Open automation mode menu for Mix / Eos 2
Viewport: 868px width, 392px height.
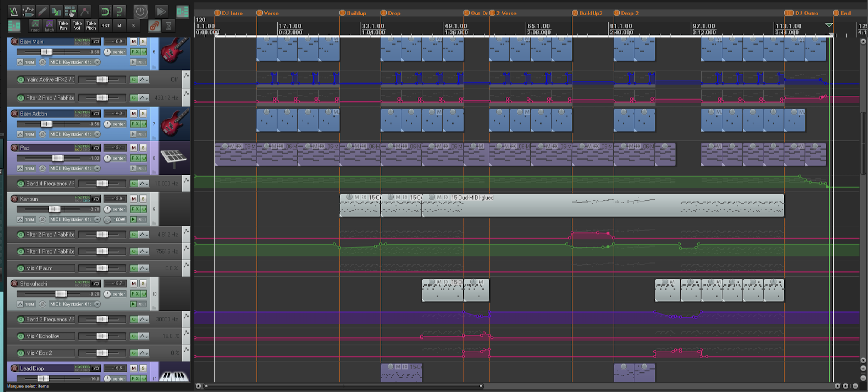144,353
